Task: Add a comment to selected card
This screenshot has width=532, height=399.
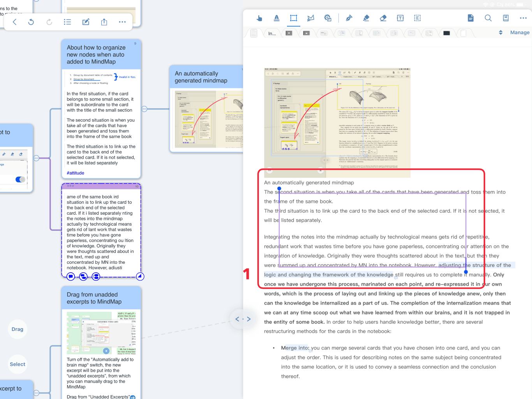Action: pos(70,277)
